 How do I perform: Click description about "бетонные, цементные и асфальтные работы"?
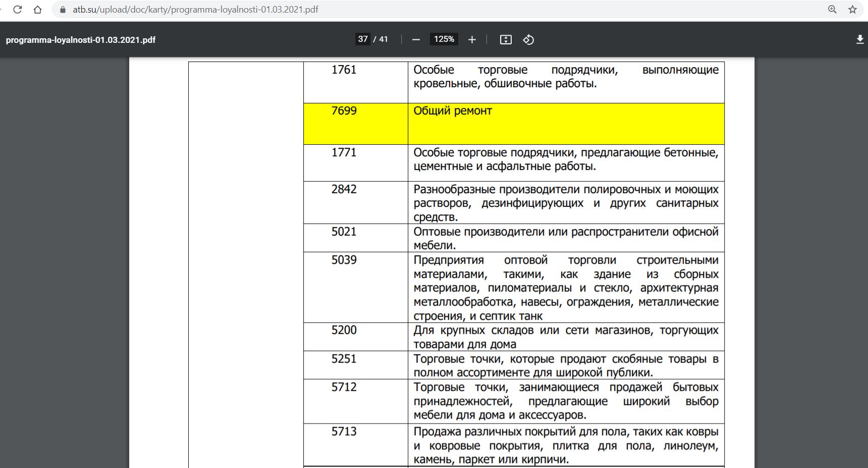pos(566,159)
